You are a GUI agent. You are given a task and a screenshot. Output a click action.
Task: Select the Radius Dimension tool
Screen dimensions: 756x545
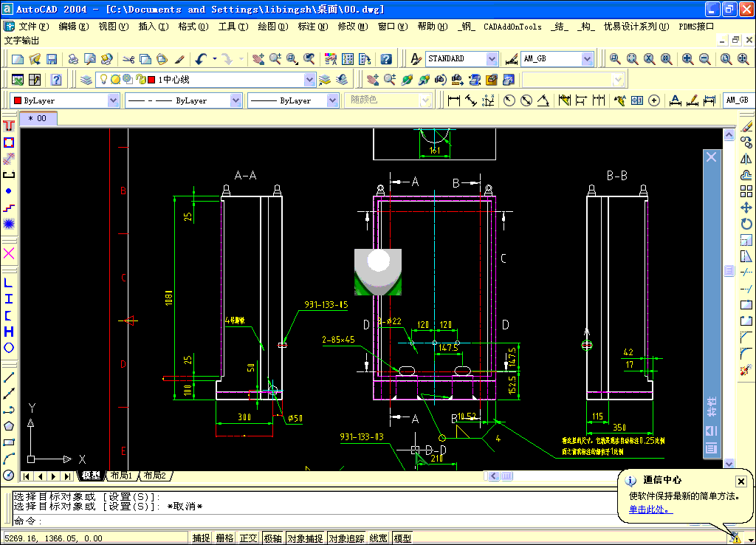click(x=509, y=100)
